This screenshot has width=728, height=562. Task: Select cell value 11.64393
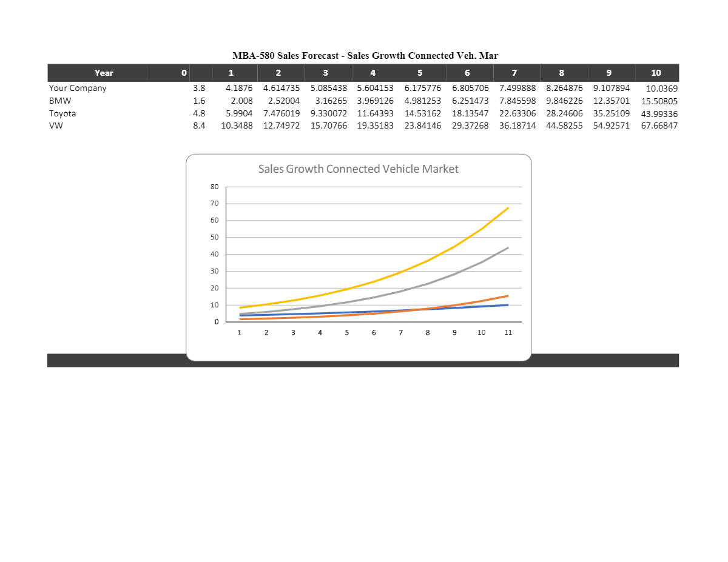pos(376,113)
